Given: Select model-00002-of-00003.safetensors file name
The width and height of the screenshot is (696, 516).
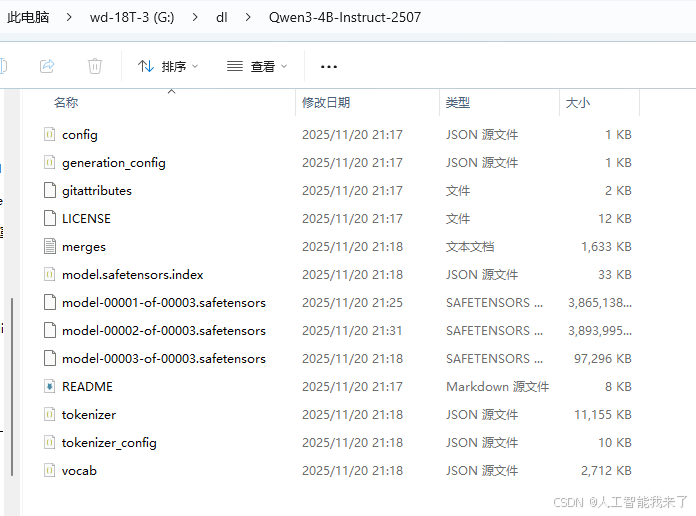Looking at the screenshot, I should tap(164, 330).
